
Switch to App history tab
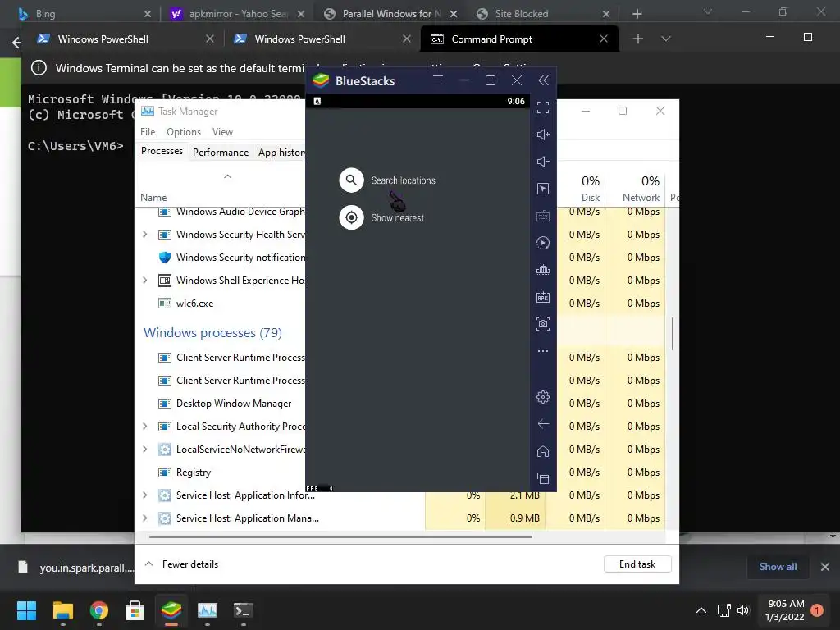pos(281,152)
